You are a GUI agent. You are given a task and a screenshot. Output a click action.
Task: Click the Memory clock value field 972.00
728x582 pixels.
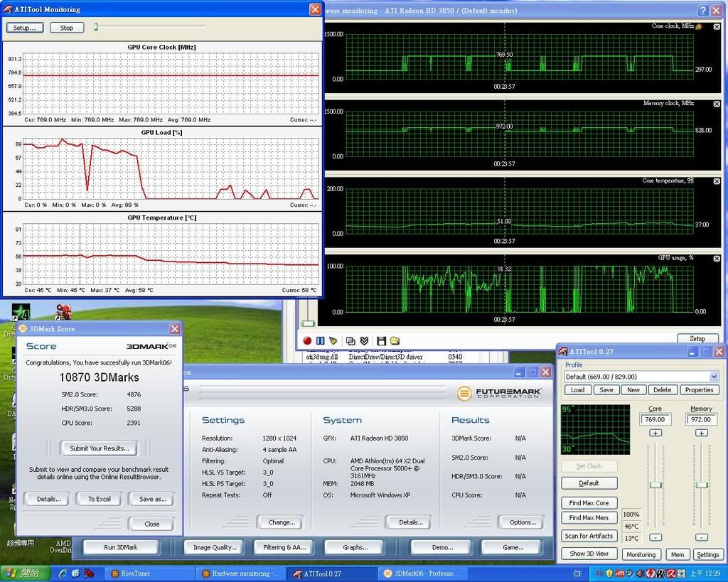(701, 419)
